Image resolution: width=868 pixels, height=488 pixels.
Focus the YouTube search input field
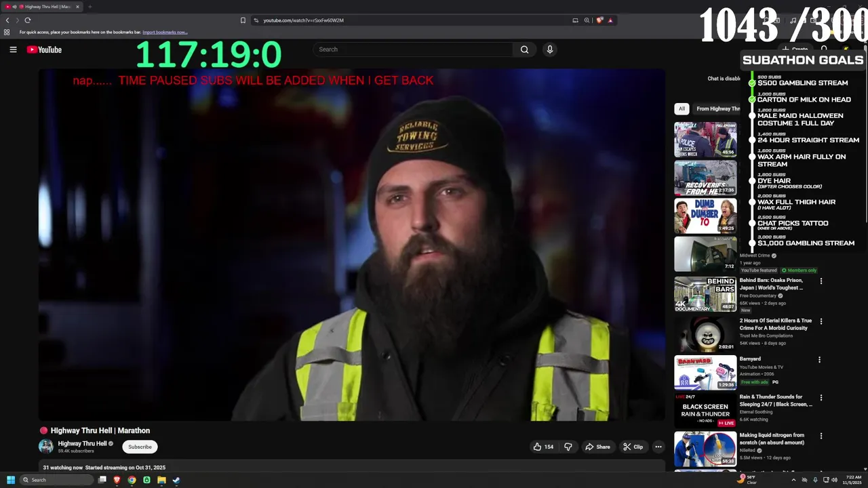tap(414, 49)
